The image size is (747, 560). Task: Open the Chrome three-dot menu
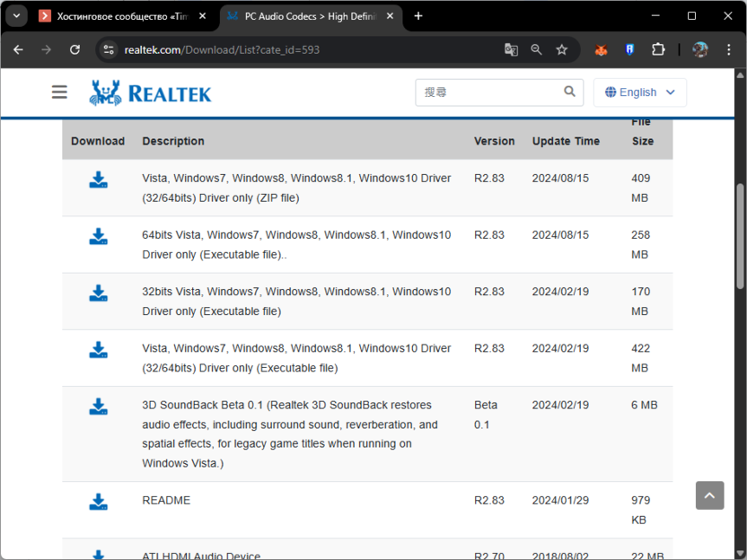727,50
